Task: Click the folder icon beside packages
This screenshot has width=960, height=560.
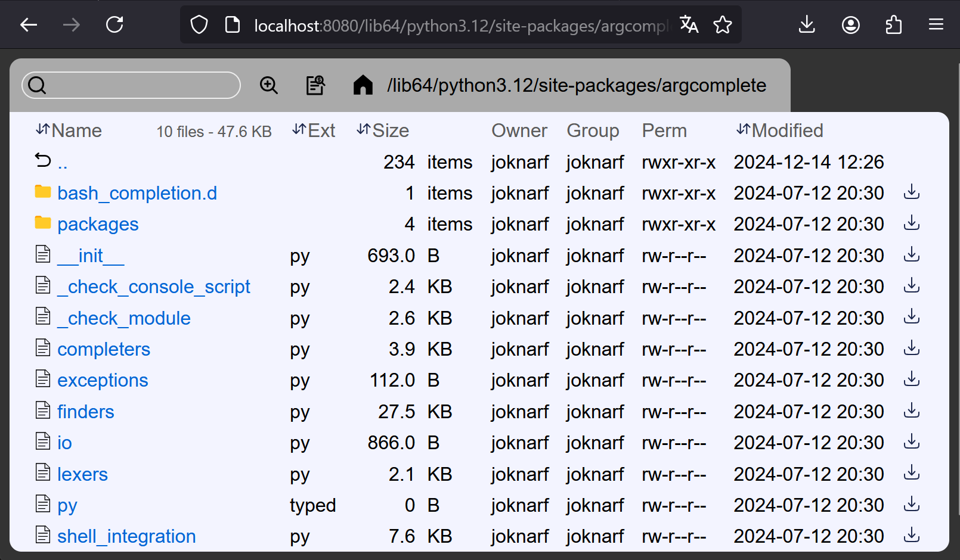Action: 43,223
